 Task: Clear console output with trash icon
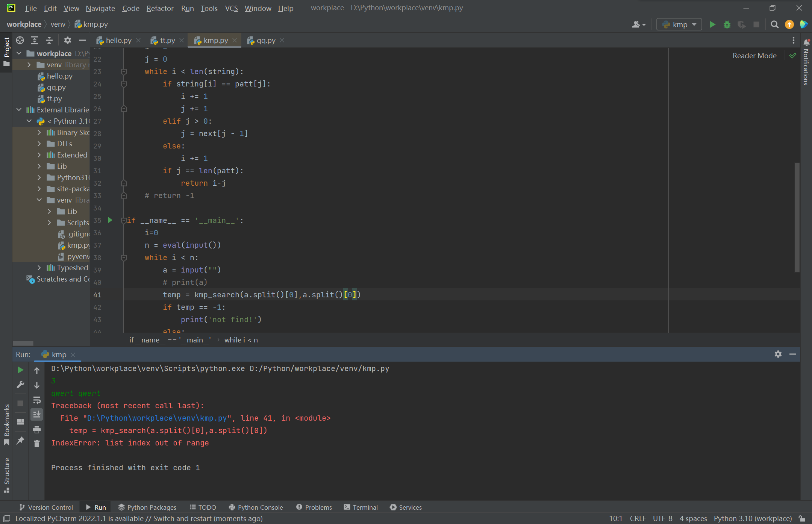[x=37, y=444]
